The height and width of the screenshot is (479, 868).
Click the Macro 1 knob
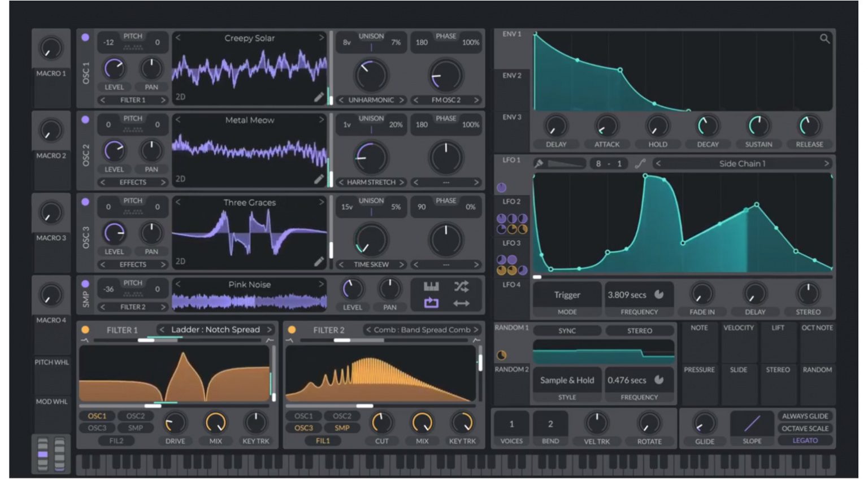click(50, 49)
